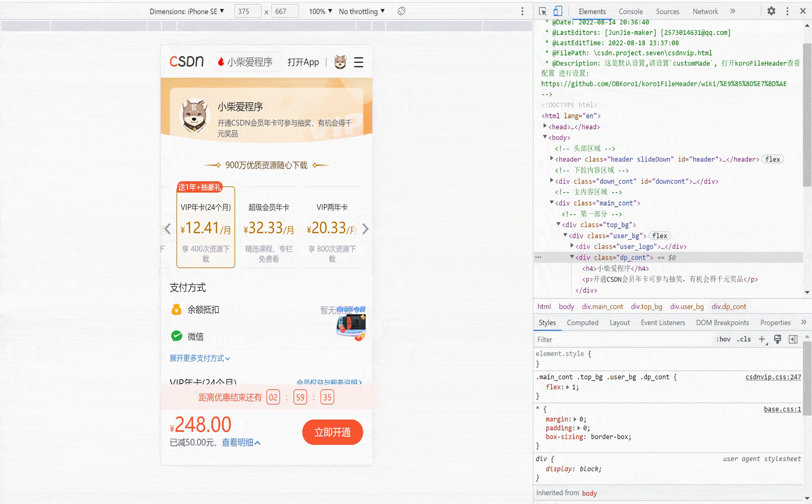Open the DOM Breakpoints tab
This screenshot has width=812, height=504.
[722, 322]
